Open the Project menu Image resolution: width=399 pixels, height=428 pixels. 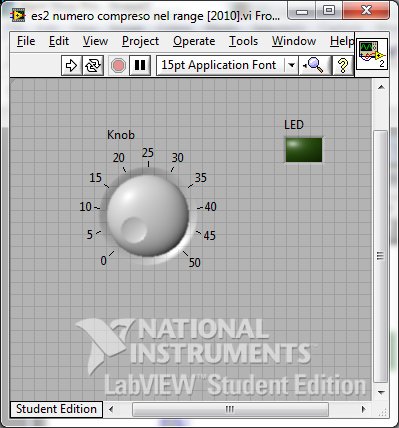tap(140, 41)
